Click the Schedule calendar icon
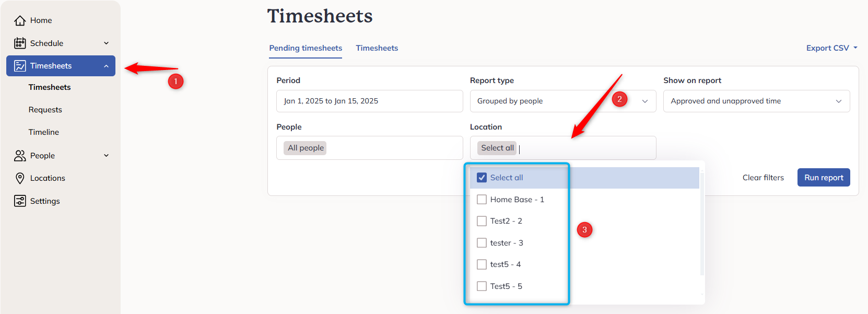This screenshot has height=314, width=868. coord(20,43)
